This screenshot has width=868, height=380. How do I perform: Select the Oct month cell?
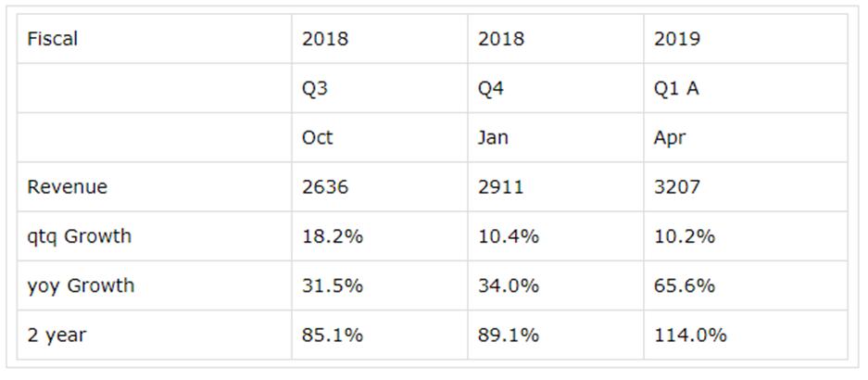[x=318, y=138]
